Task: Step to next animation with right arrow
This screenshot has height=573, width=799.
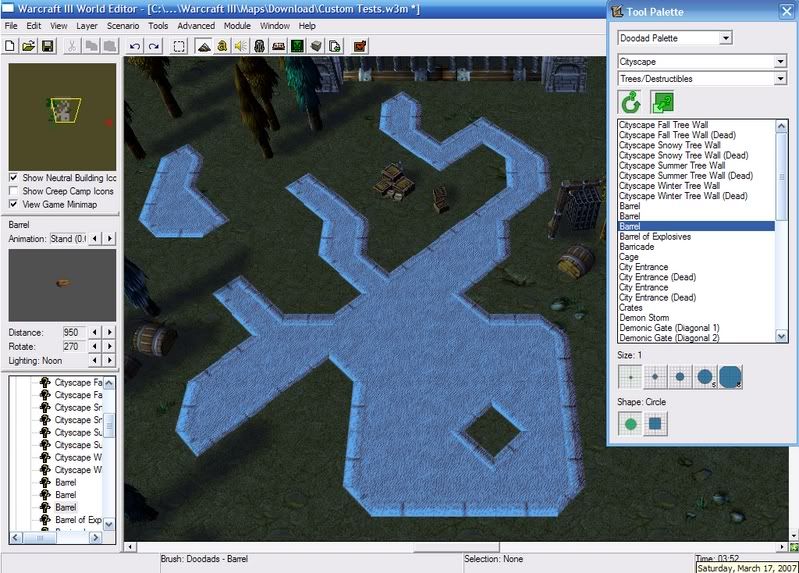Action: 110,239
